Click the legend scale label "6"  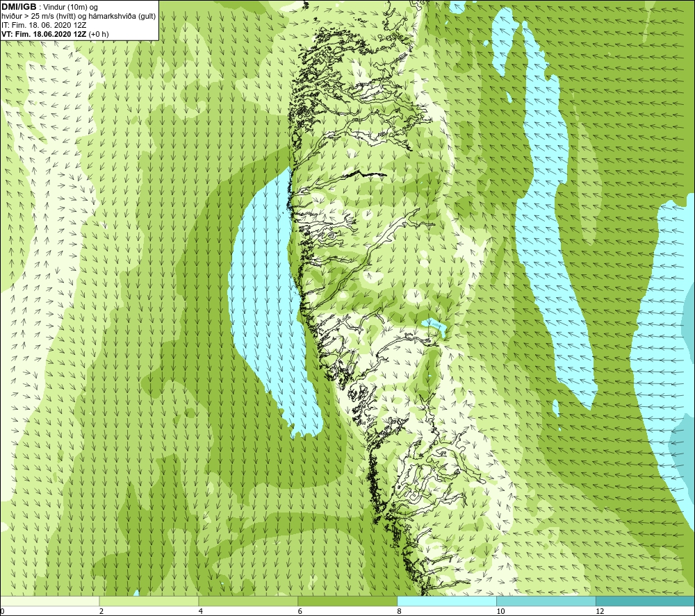[300, 611]
